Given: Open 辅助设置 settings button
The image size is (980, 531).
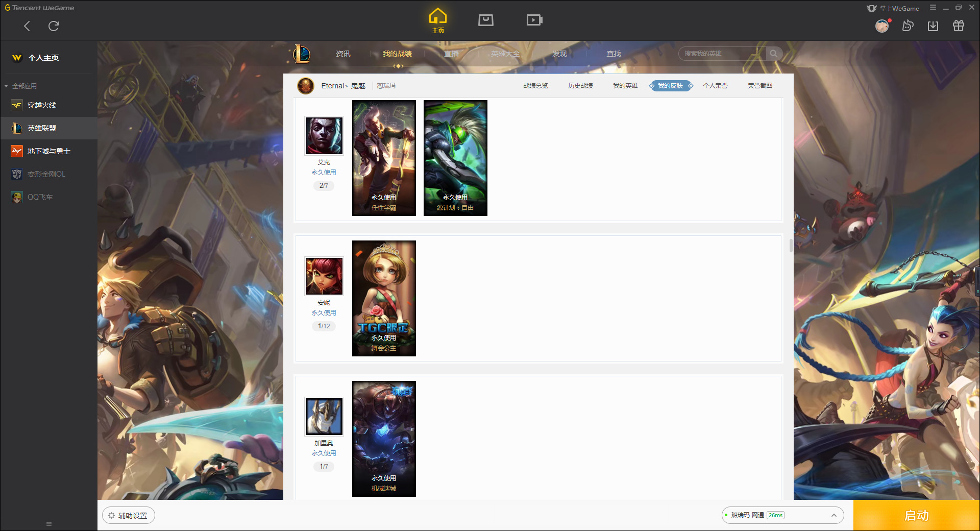Looking at the screenshot, I should (129, 516).
